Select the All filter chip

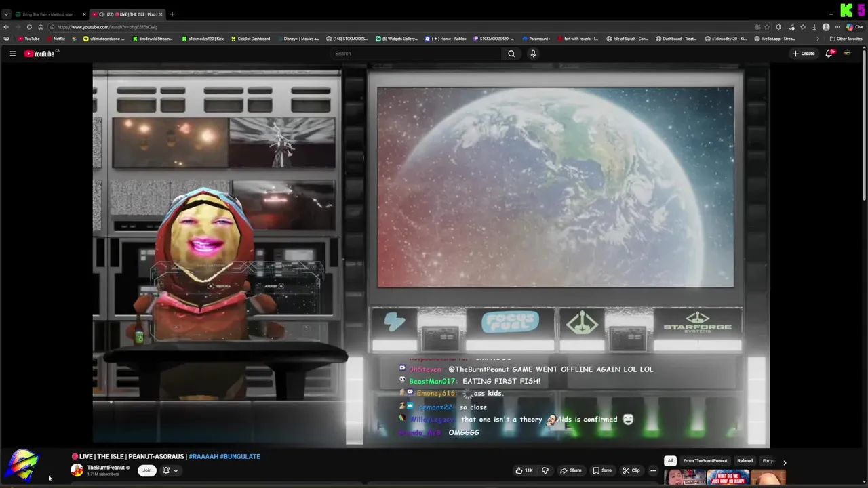[670, 461]
